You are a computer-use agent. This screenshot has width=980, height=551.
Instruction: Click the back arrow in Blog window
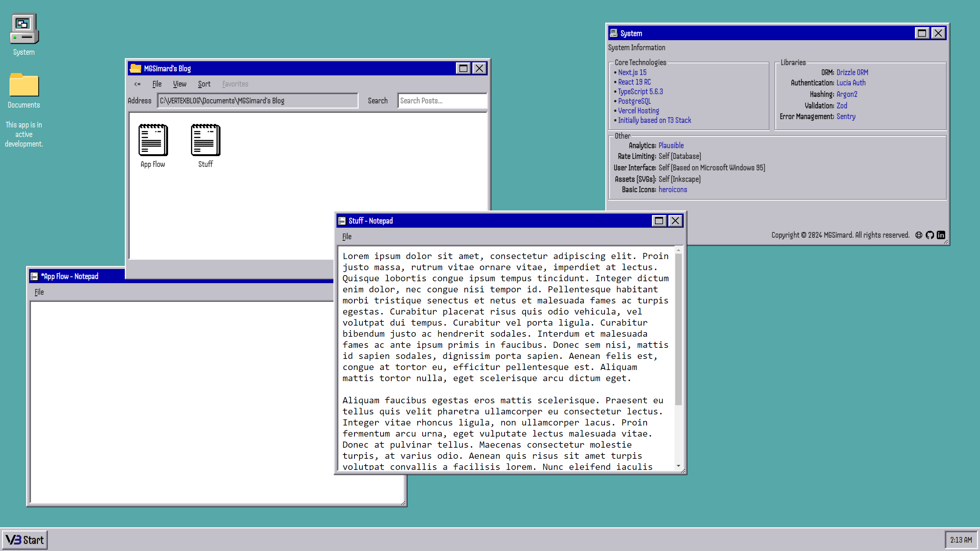point(137,84)
